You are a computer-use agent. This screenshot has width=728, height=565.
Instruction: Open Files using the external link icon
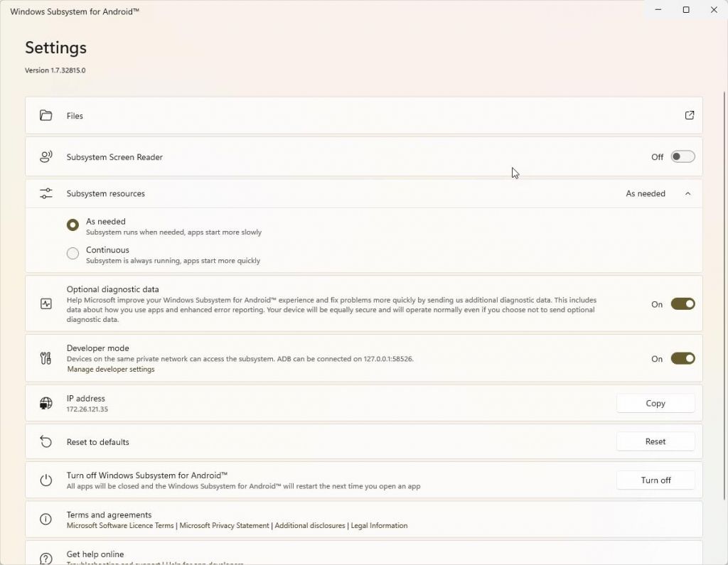(689, 115)
